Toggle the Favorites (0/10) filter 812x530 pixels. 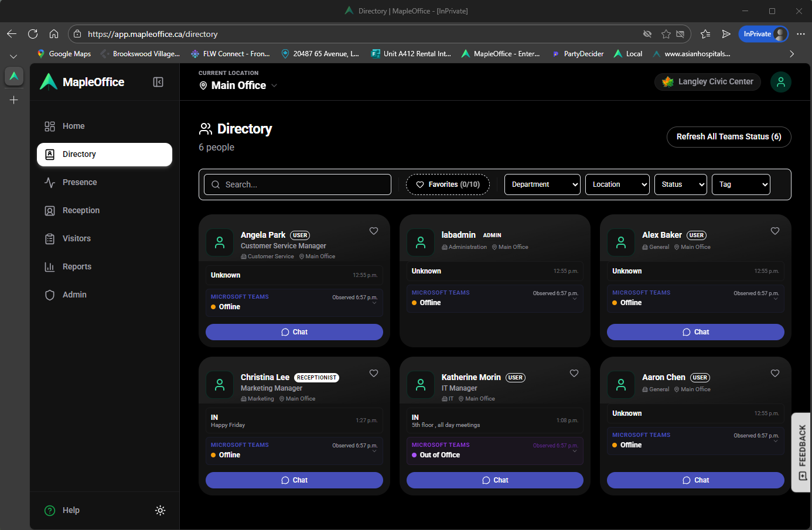click(x=448, y=184)
